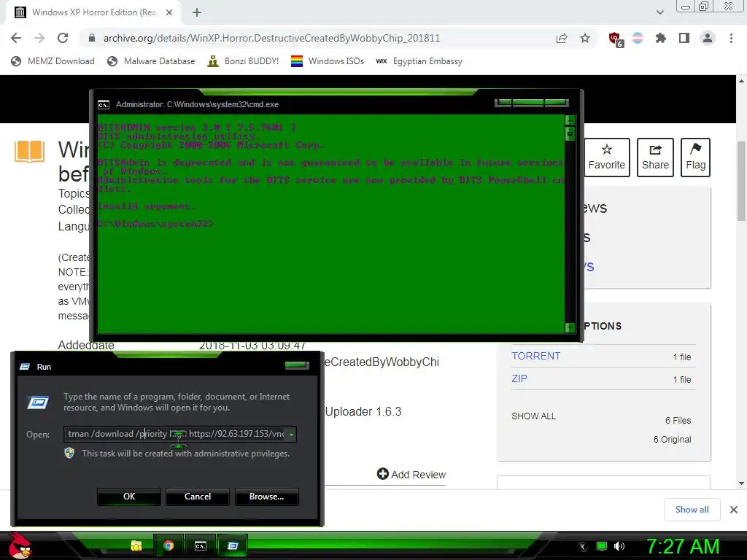Select the Windows XP Horror Edition tab

(93, 12)
